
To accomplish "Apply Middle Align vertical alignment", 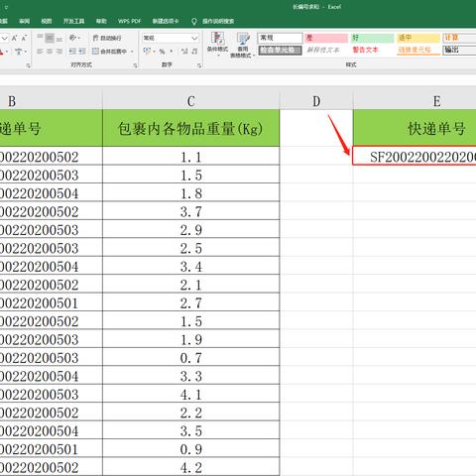I will click(x=50, y=38).
